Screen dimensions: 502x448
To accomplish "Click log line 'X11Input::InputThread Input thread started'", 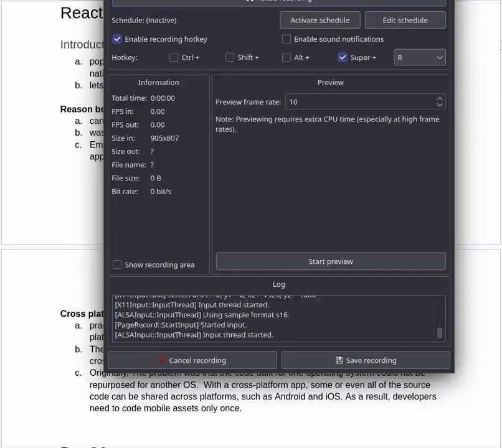I will pos(192,305).
